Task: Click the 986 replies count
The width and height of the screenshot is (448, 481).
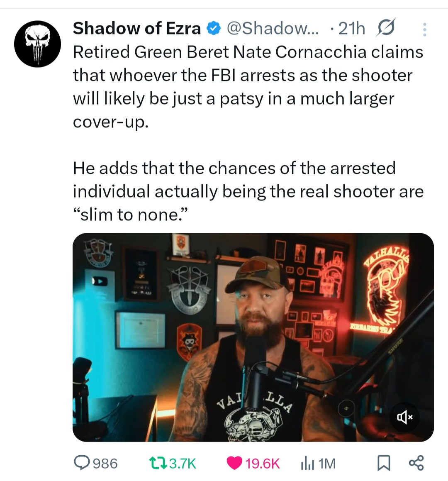Action: tap(105, 463)
